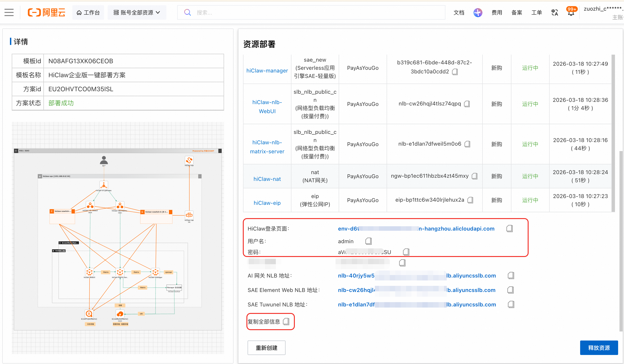Click 新购 in the hiClaw-manager row
This screenshot has width=624, height=364.
[496, 68]
